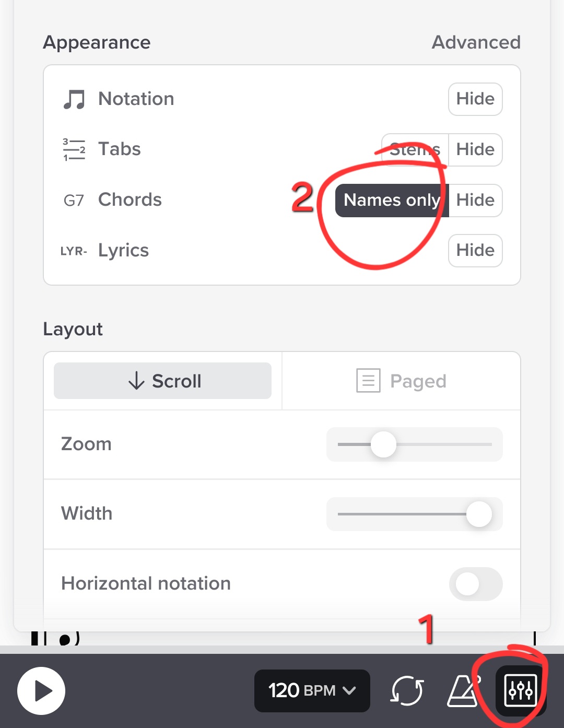Image resolution: width=564 pixels, height=728 pixels.
Task: Click the page icon next to Paged
Action: (368, 381)
